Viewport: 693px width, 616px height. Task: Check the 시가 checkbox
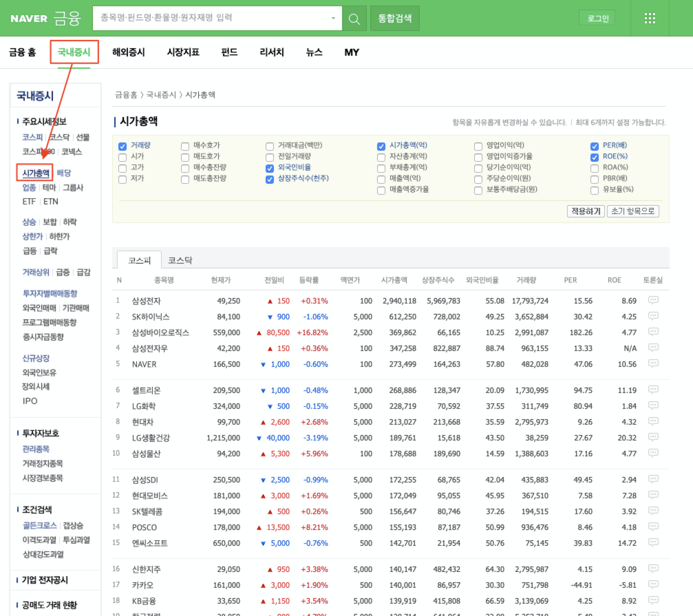(x=122, y=157)
